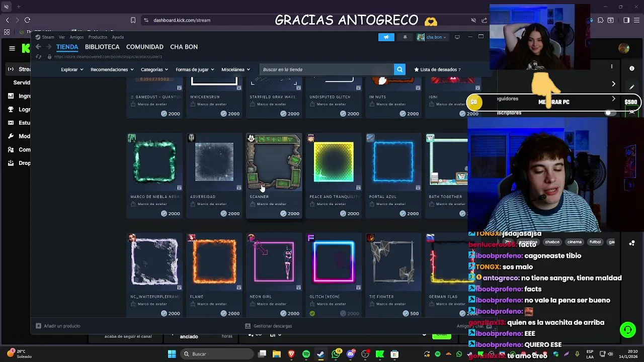Image resolution: width=644 pixels, height=362 pixels.
Task: Open Steam from the taskbar
Action: click(320, 354)
